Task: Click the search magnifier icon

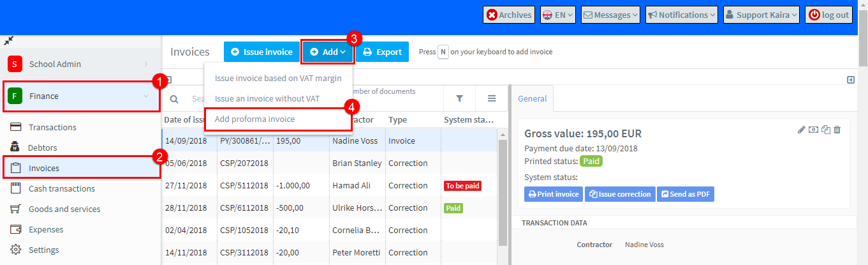Action: 174,99
